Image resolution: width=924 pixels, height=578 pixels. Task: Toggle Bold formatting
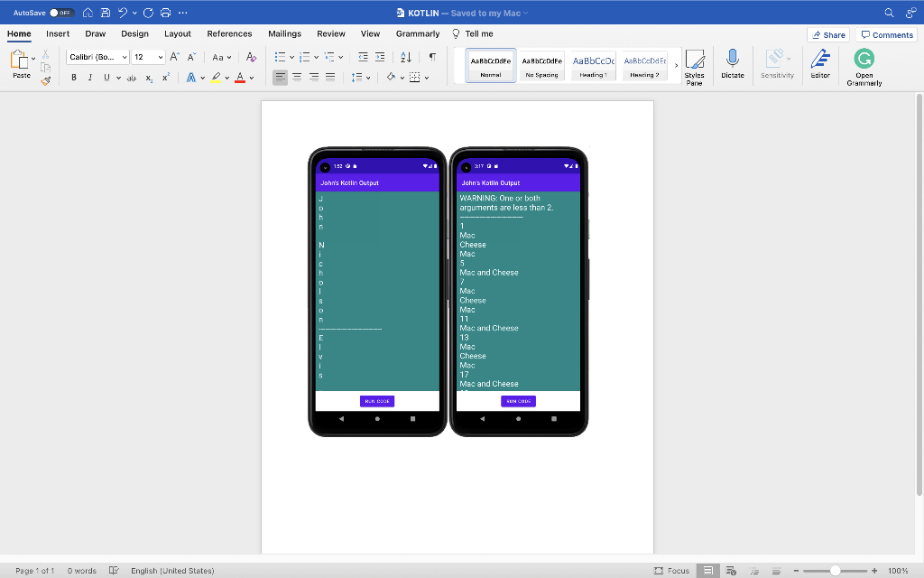click(73, 78)
